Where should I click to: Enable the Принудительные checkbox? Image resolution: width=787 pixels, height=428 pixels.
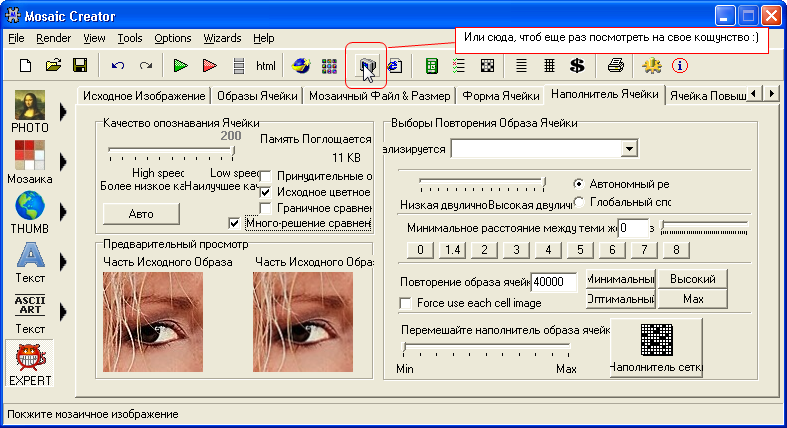pos(266,176)
